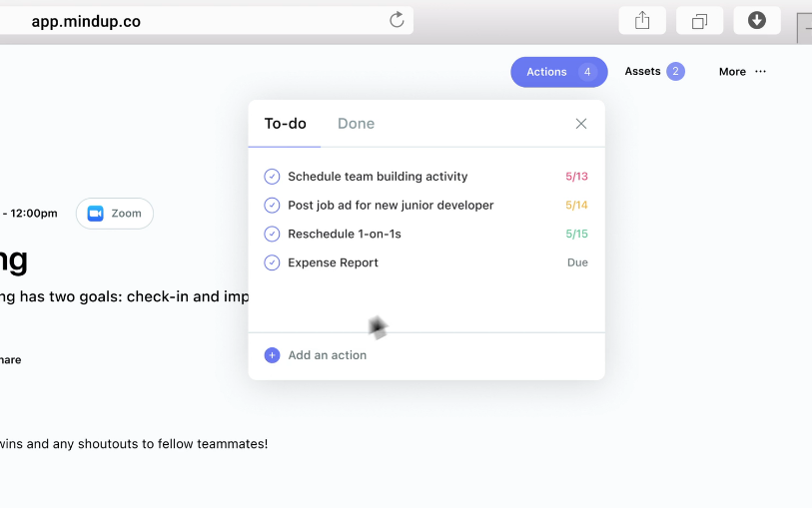Tick the Reschedule 1-on-1s checkbox

click(x=272, y=234)
